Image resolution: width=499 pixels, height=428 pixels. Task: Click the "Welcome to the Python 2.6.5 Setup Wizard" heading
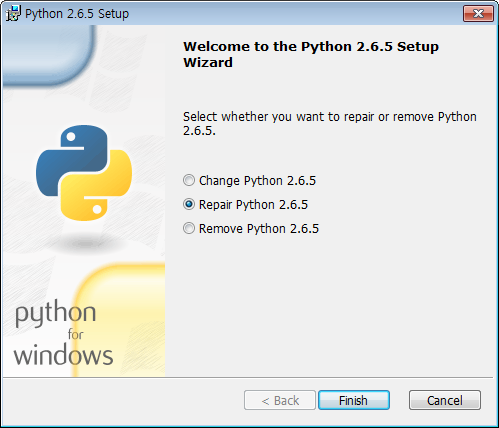[x=311, y=54]
